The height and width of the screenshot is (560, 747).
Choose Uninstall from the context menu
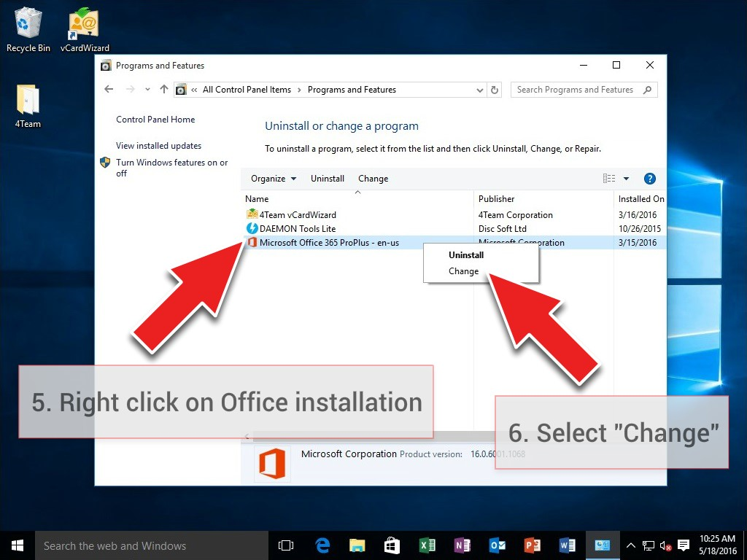click(x=466, y=255)
